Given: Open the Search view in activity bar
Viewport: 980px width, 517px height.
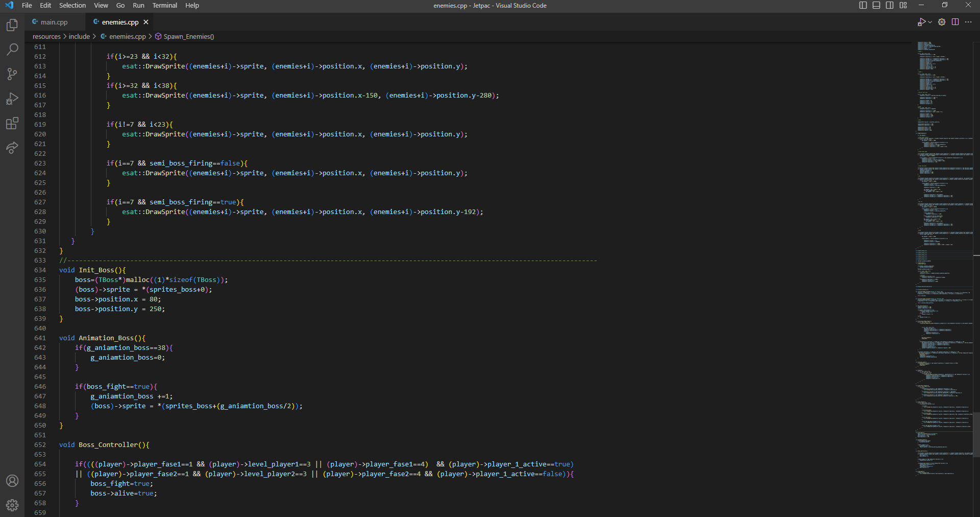Looking at the screenshot, I should pos(12,50).
